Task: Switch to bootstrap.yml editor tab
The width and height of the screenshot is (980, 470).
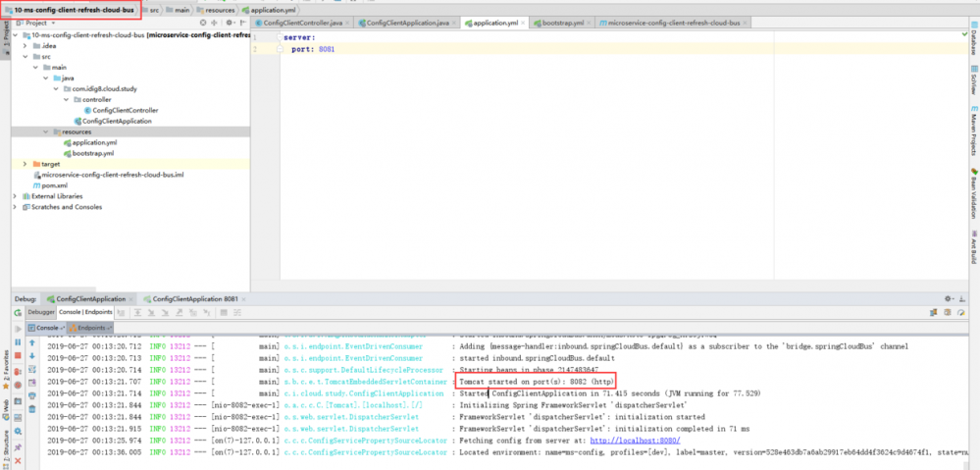Action: (x=562, y=23)
